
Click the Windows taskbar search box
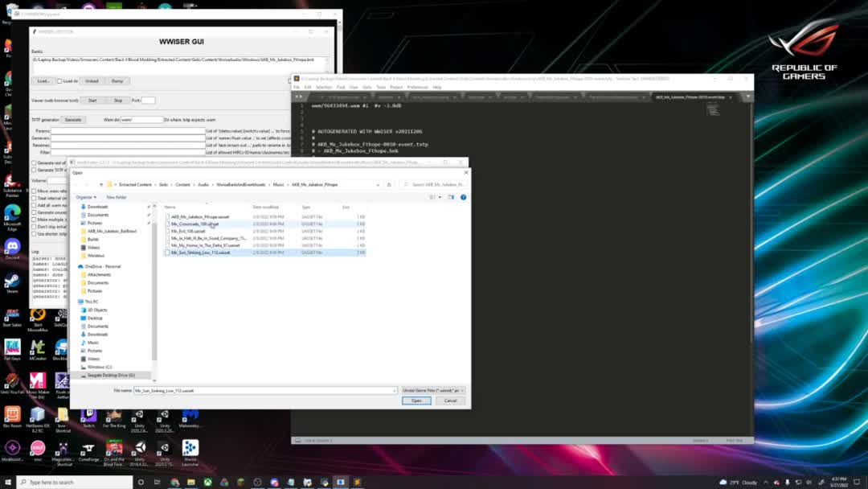pos(75,483)
